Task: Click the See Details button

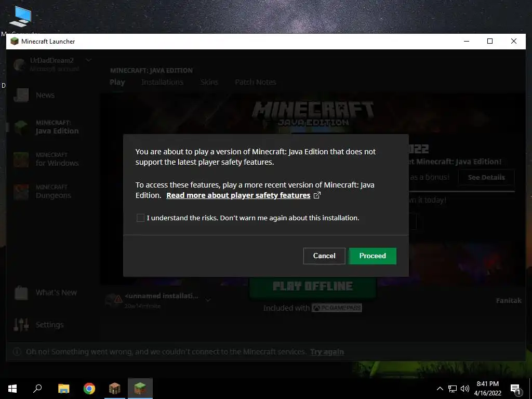Action: coord(486,178)
